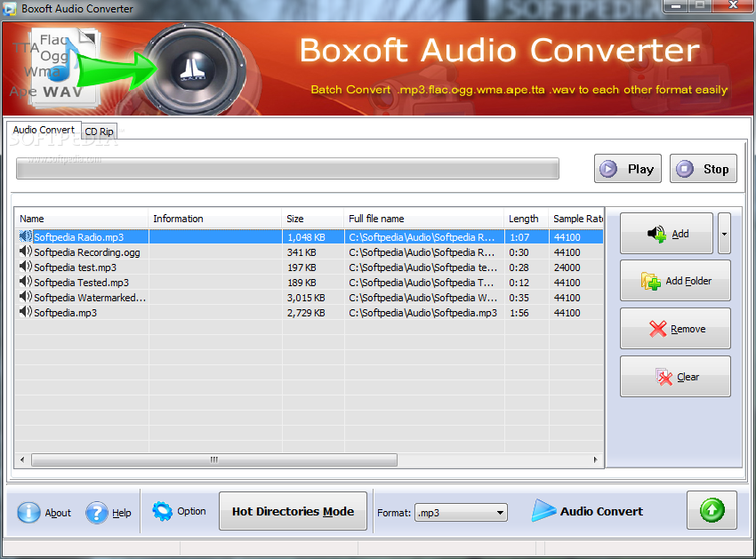Click the Information column header
756x559 pixels.
point(215,219)
